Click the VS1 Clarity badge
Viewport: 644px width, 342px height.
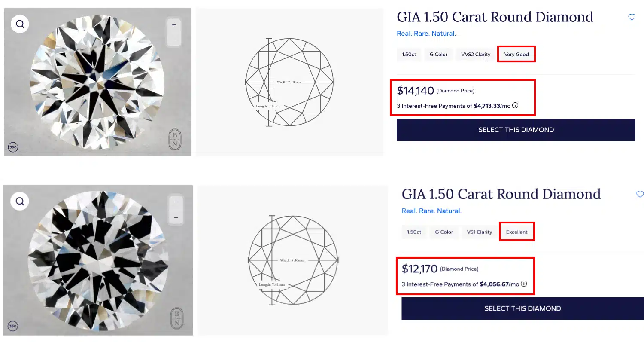479,232
